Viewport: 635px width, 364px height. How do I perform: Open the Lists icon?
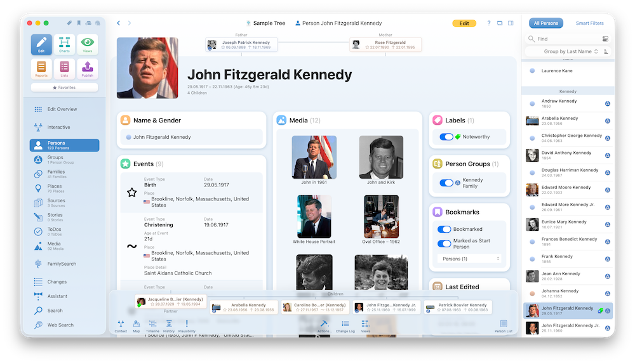pyautogui.click(x=64, y=68)
